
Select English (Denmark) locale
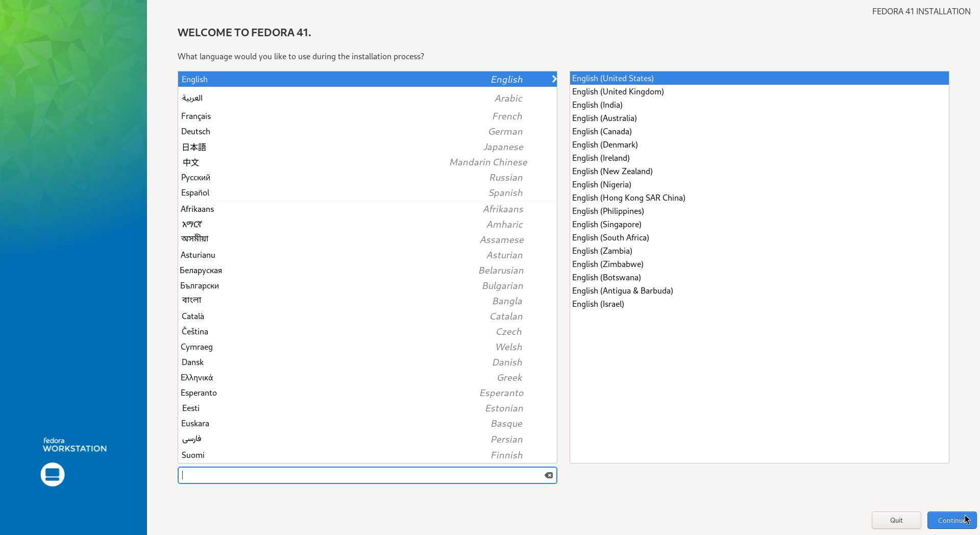(x=759, y=144)
